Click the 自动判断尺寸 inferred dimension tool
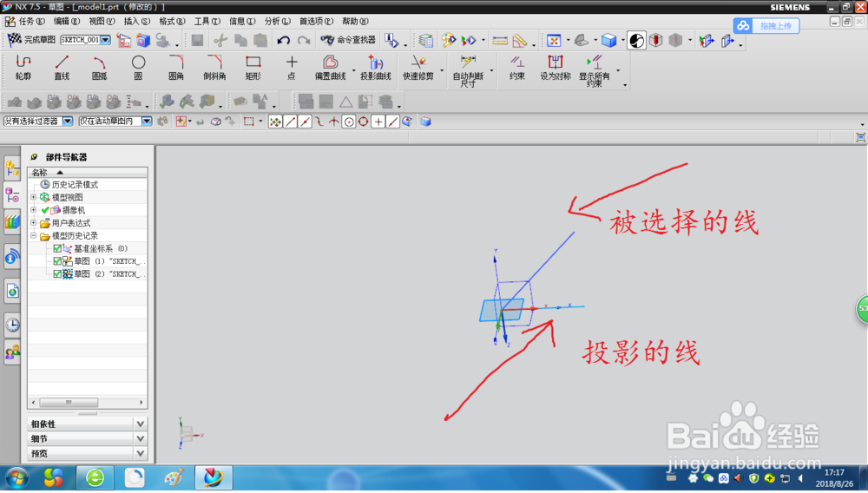Image resolution: width=868 pixels, height=493 pixels. (x=469, y=71)
